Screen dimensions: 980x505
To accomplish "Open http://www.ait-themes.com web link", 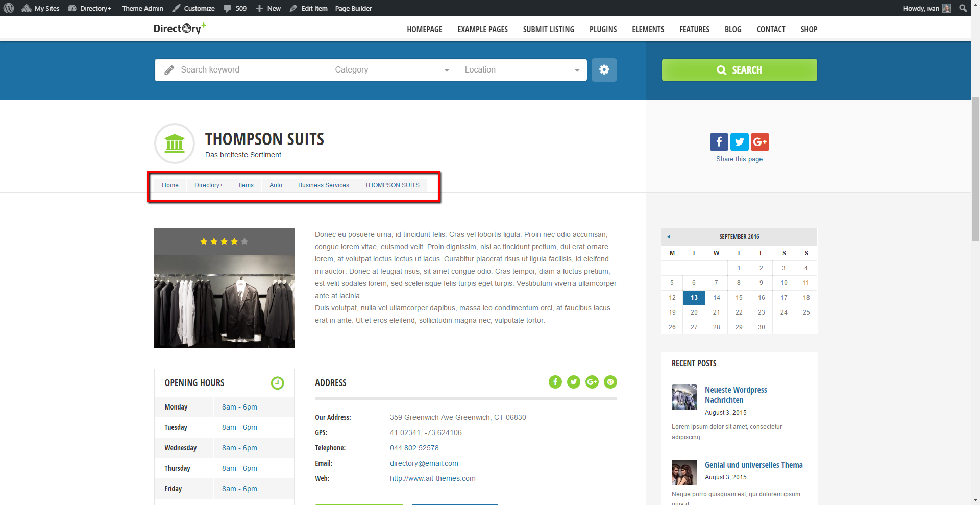I will (x=433, y=478).
